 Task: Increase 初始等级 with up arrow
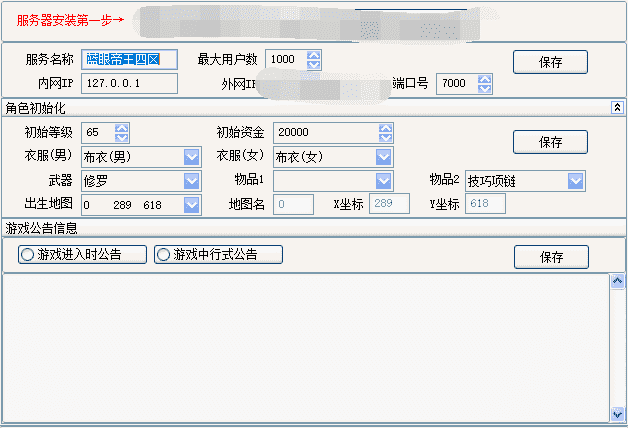click(122, 128)
